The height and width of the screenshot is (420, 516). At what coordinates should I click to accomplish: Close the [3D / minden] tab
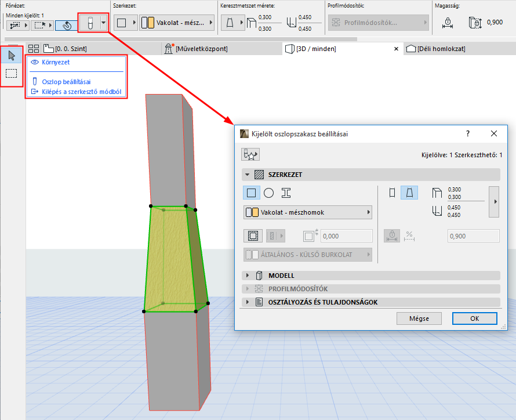tap(396, 49)
